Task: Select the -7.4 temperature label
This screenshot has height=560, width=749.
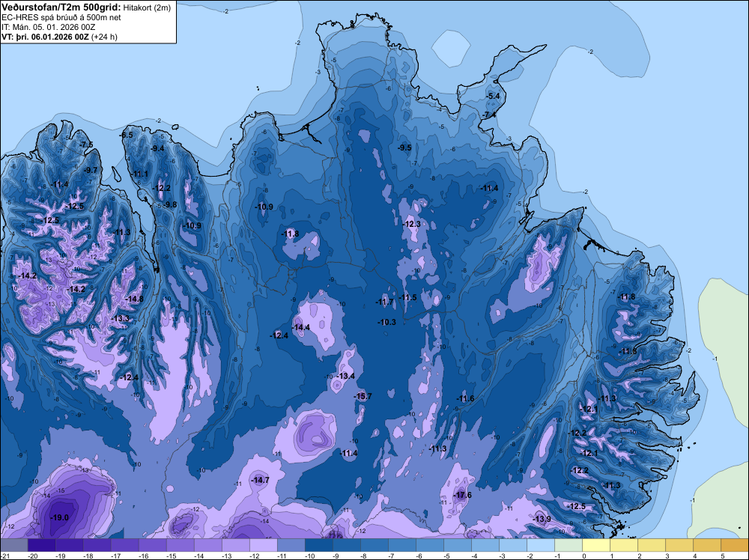Action: click(x=488, y=115)
